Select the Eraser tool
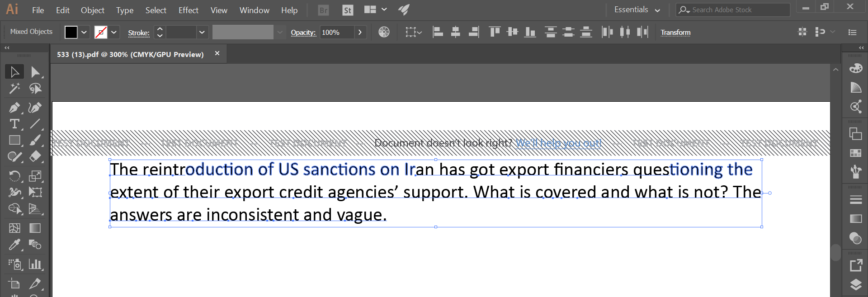 [x=35, y=156]
